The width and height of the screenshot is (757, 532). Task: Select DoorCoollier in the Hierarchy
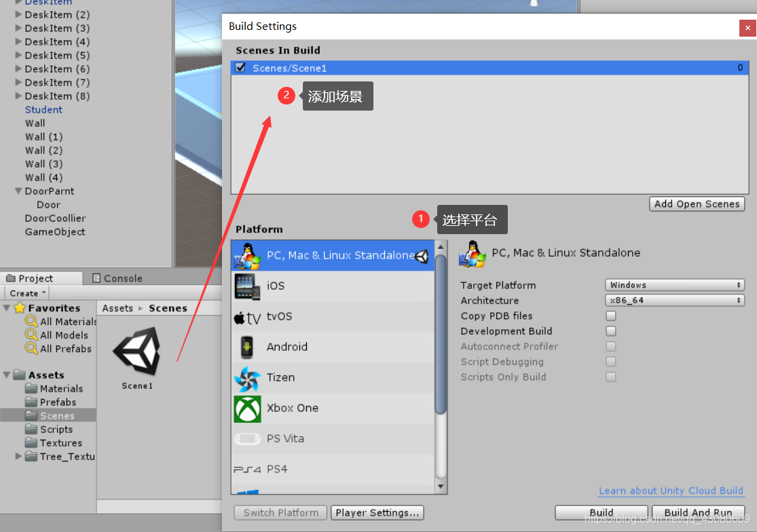click(x=55, y=218)
